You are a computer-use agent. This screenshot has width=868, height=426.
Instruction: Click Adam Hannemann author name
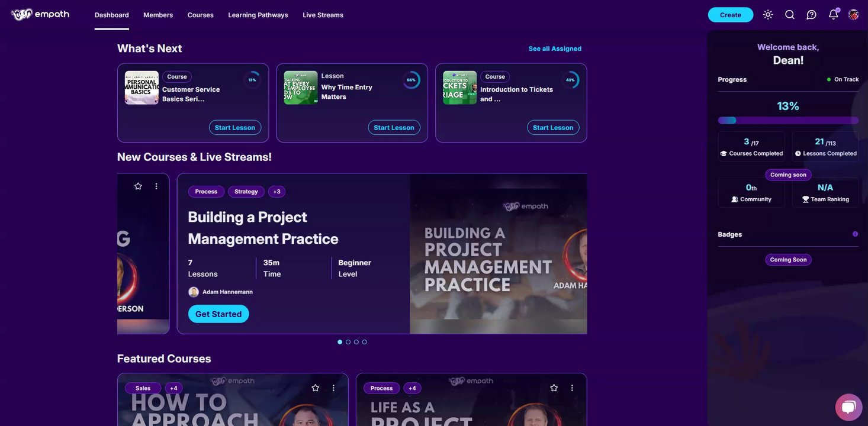point(227,292)
